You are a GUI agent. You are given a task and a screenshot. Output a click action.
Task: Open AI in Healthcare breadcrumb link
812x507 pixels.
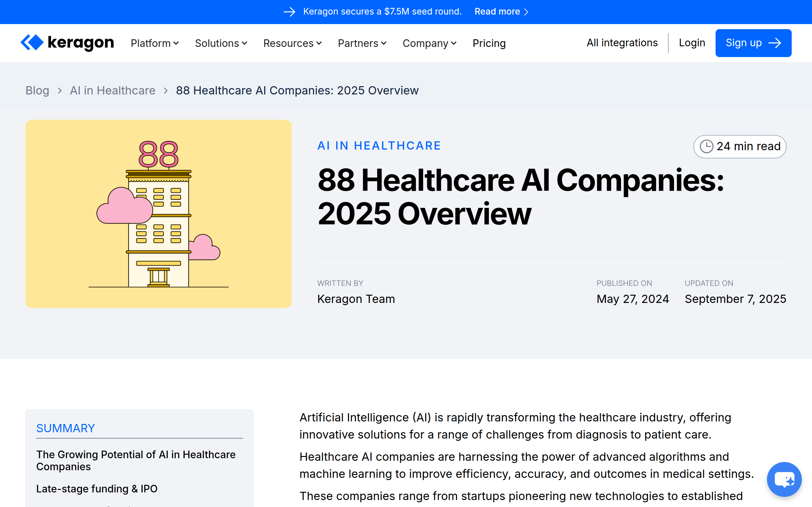[112, 91]
